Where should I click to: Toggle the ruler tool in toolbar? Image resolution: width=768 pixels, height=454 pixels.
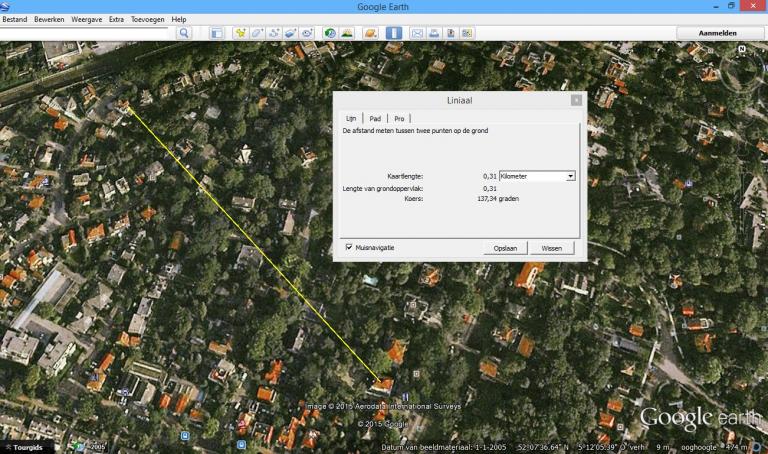(x=394, y=33)
